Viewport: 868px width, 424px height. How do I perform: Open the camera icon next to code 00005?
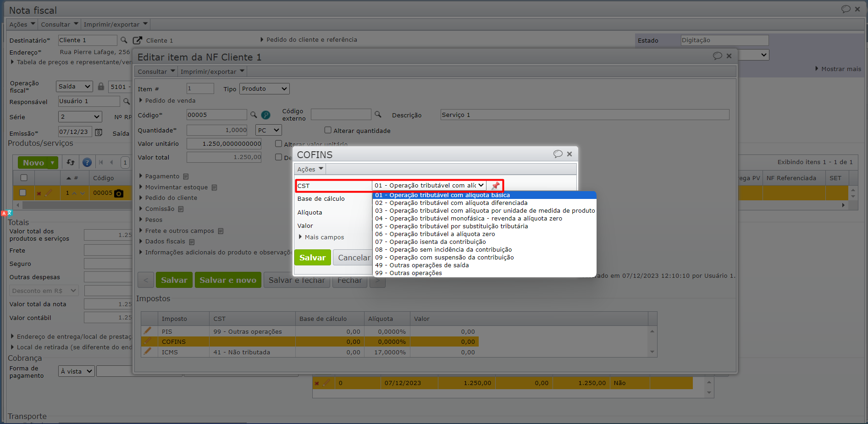coord(119,193)
